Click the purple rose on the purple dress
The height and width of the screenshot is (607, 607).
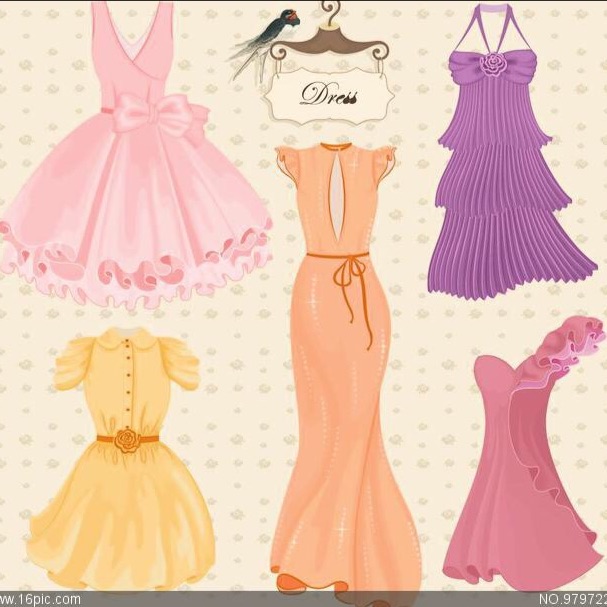tap(491, 66)
